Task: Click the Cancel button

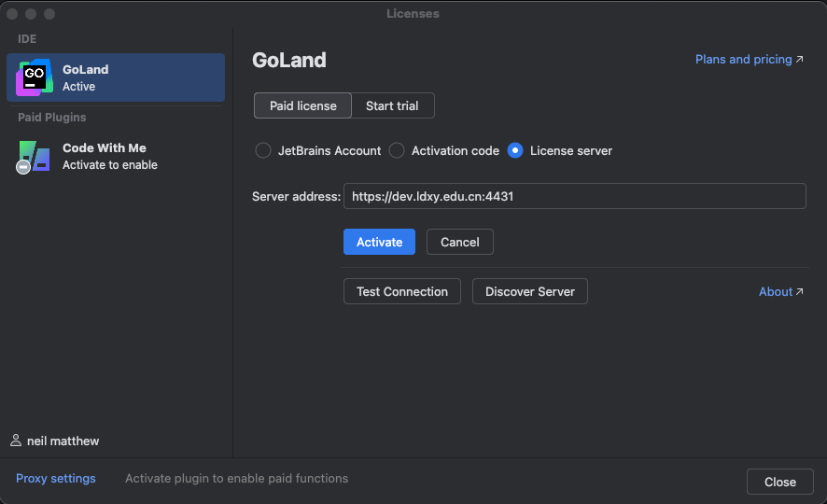Action: [459, 242]
